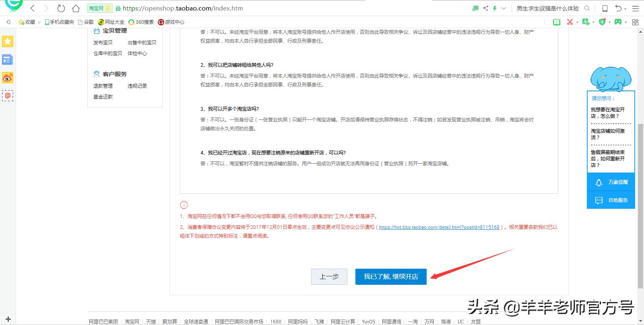The width and height of the screenshot is (644, 325).
Task: Open 退款管理 link
Action: (103, 86)
